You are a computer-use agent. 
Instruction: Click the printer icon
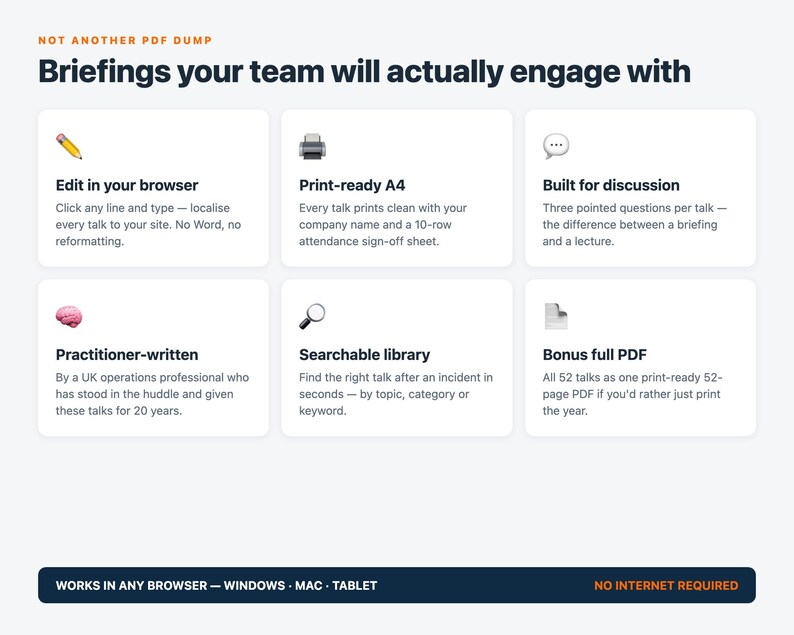pos(312,146)
